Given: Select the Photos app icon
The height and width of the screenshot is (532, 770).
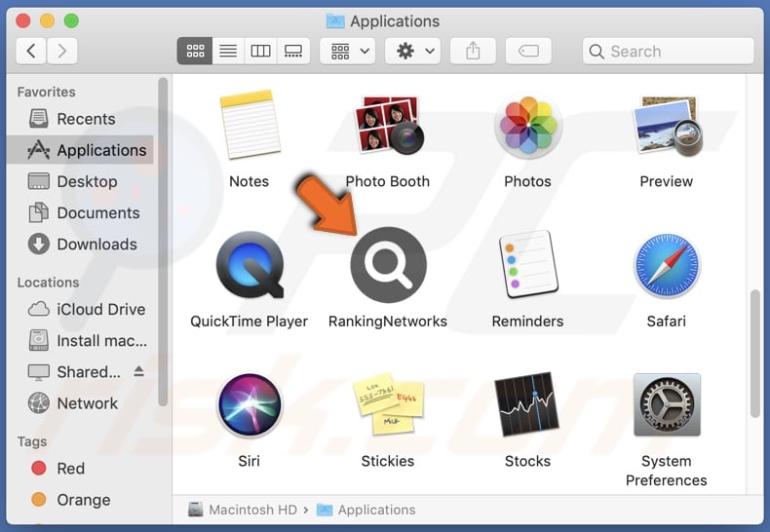Looking at the screenshot, I should [528, 125].
